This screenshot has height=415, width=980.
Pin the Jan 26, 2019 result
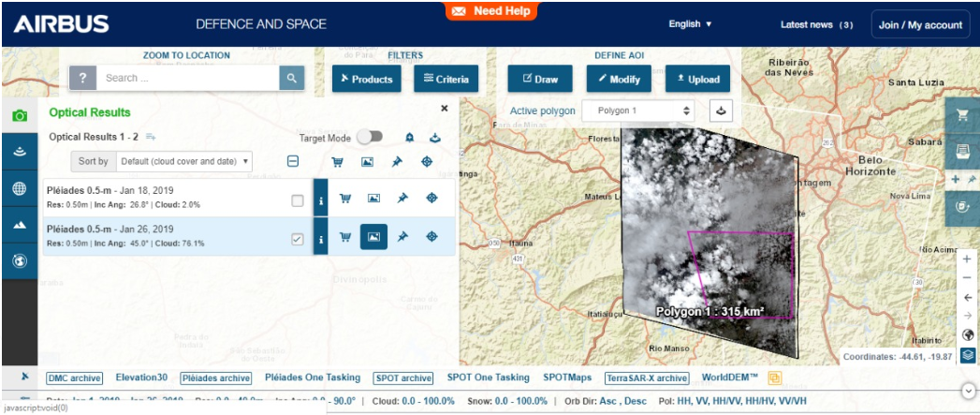pyautogui.click(x=402, y=237)
